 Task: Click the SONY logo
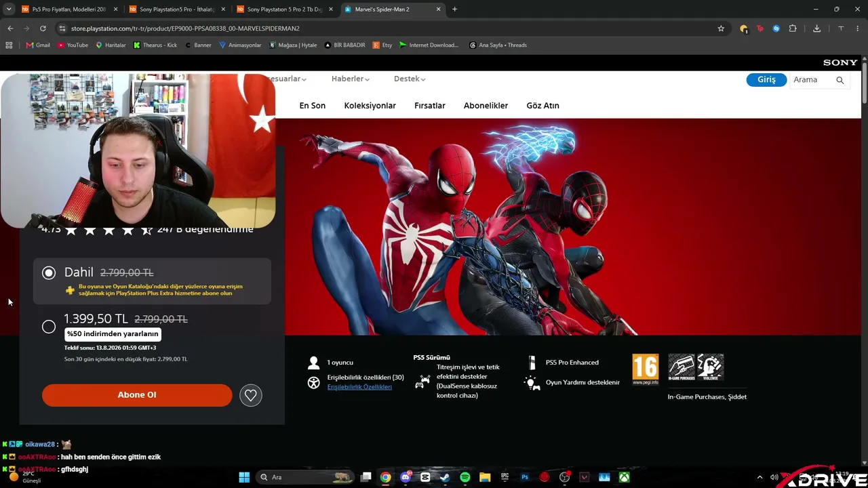pyautogui.click(x=840, y=62)
